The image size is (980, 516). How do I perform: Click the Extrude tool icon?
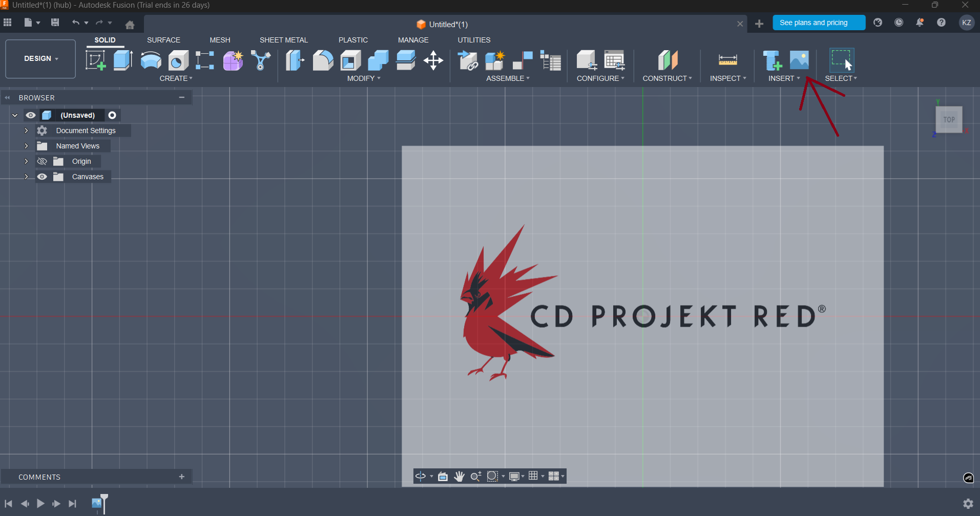pos(123,60)
